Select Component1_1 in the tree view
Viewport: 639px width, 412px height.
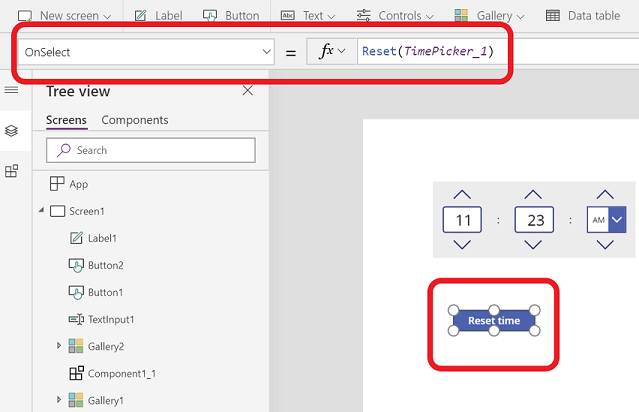tap(121, 373)
